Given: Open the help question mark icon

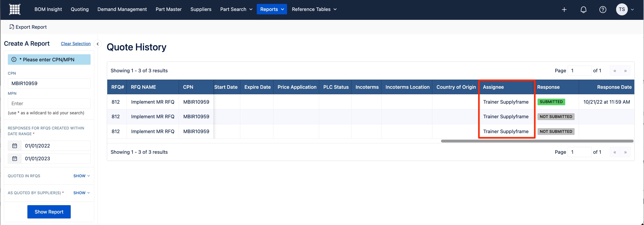Looking at the screenshot, I should pyautogui.click(x=603, y=10).
